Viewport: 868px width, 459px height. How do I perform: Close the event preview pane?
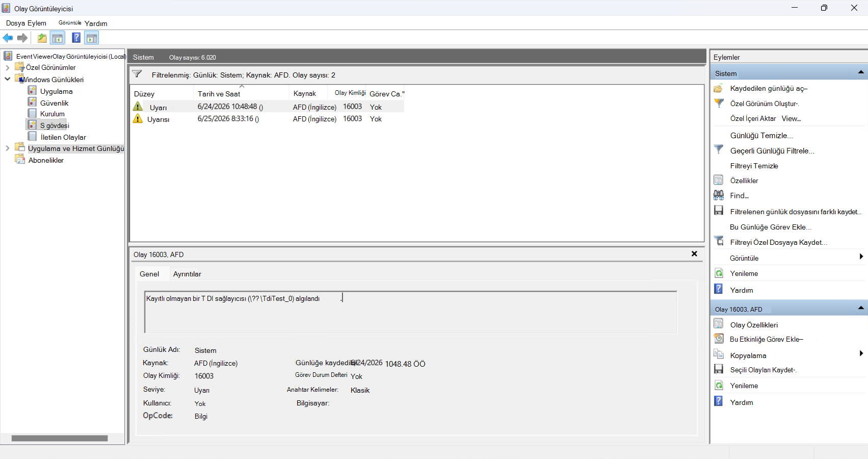[694, 253]
